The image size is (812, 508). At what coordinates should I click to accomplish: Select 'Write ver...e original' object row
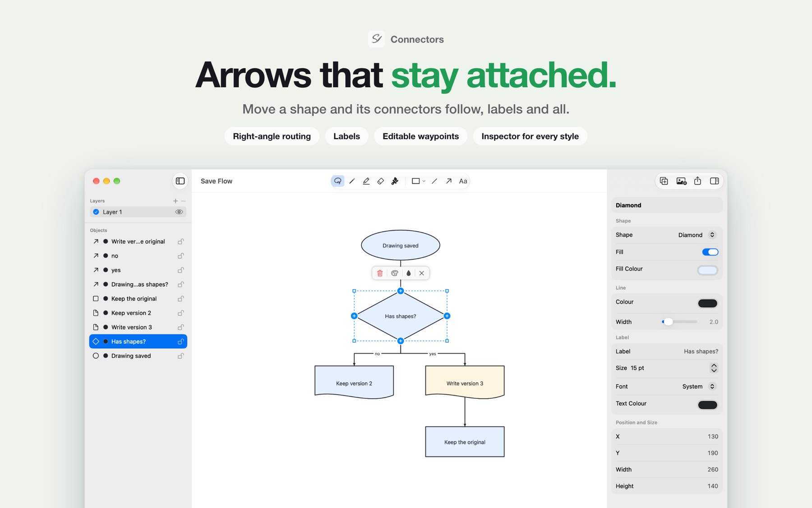(x=138, y=242)
